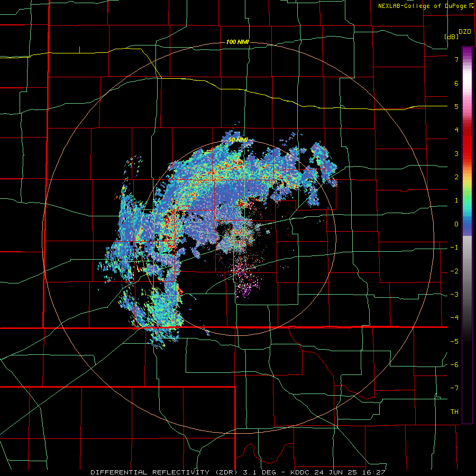The height and width of the screenshot is (476, 476).
Task: Click the -1 value on the color scale
Action: pos(454,248)
